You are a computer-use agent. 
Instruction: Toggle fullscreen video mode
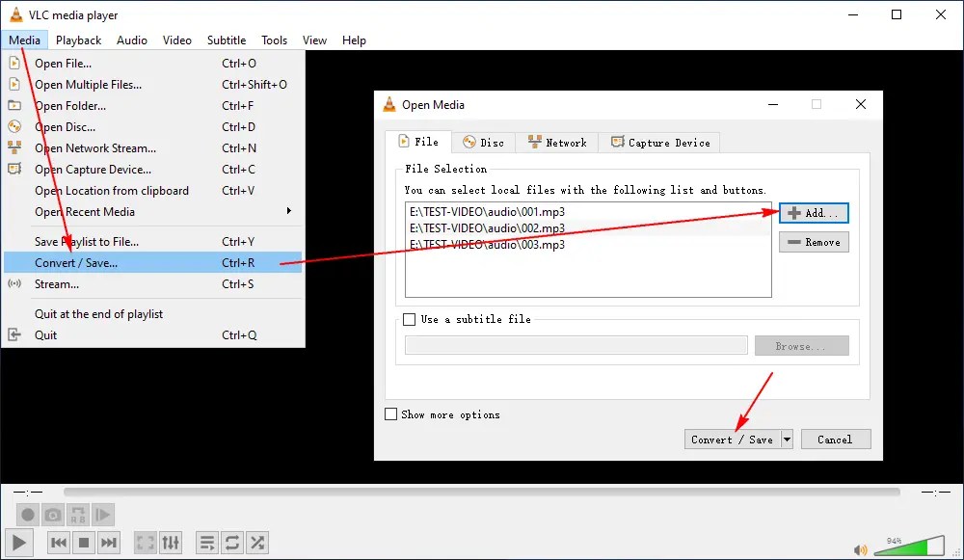tap(145, 542)
